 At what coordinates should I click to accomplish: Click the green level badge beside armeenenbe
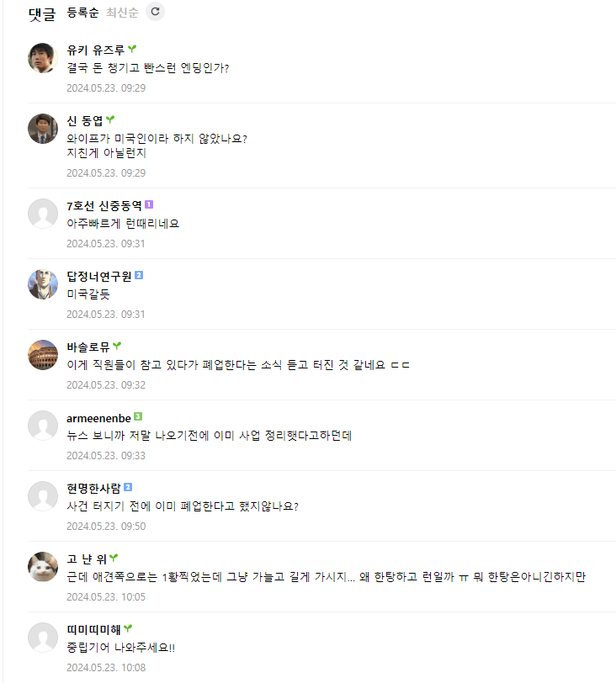tap(138, 416)
